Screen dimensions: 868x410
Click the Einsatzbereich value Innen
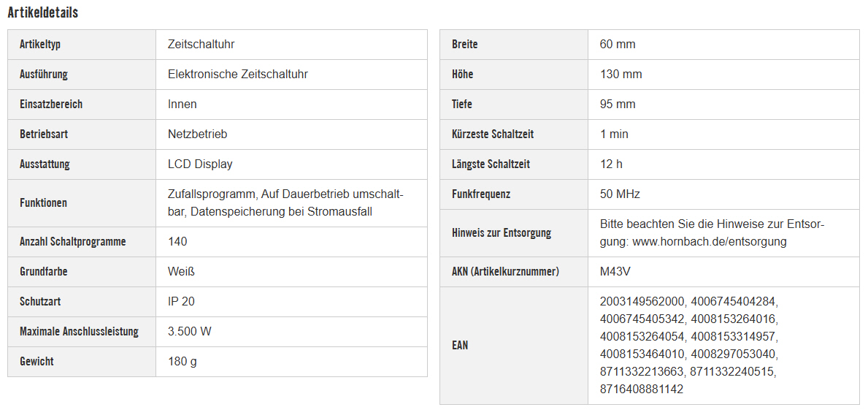click(x=183, y=105)
